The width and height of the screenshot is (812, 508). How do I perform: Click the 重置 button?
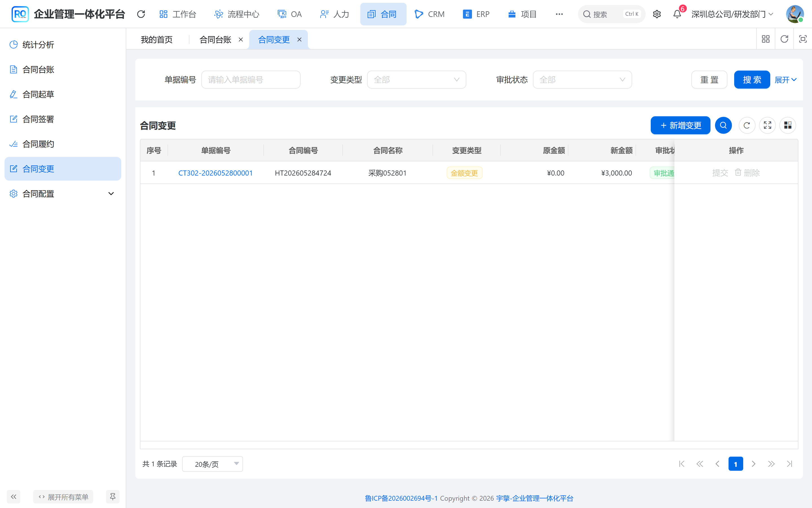(709, 80)
